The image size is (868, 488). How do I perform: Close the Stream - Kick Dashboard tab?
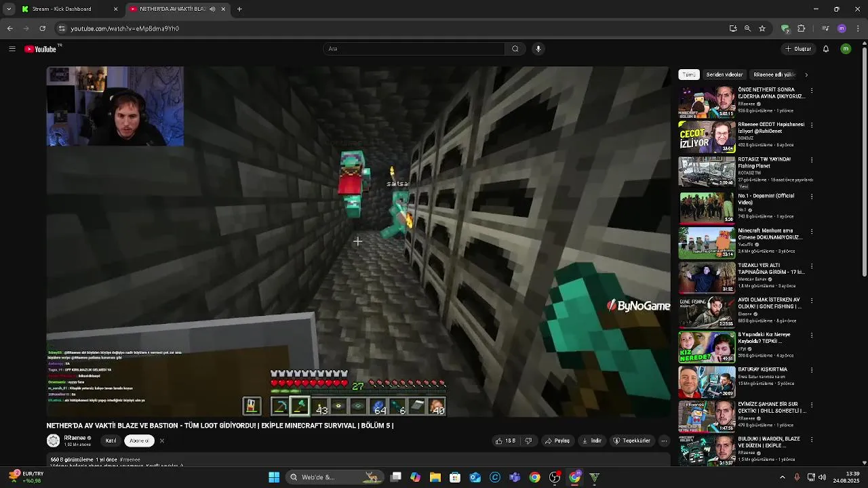pyautogui.click(x=115, y=9)
